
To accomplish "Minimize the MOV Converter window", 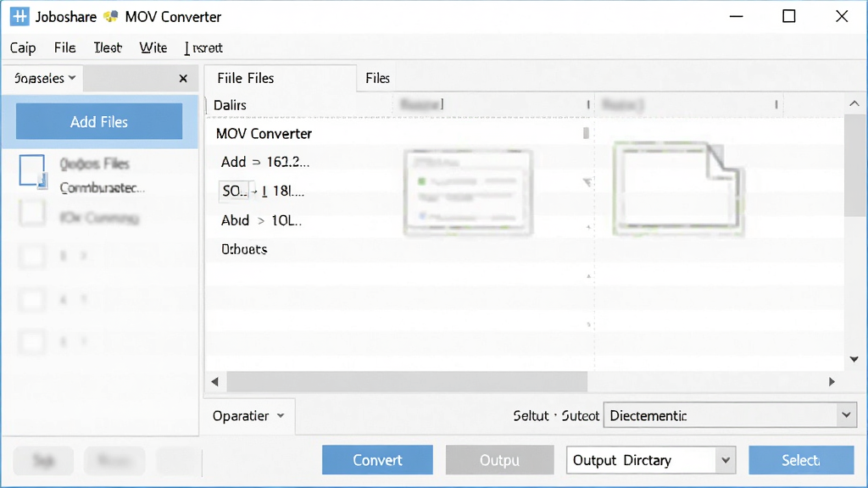I will pyautogui.click(x=737, y=17).
